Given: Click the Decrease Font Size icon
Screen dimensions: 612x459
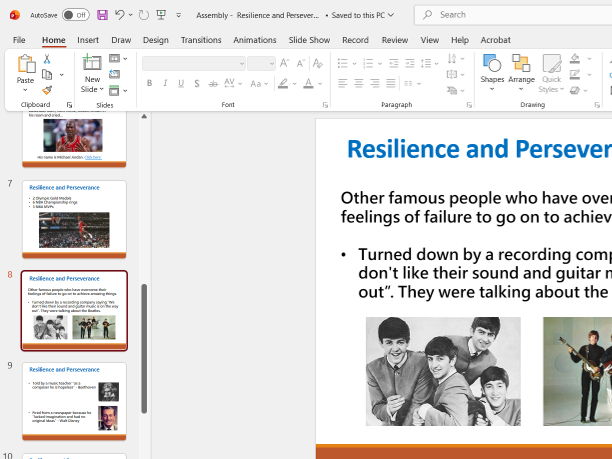Looking at the screenshot, I should 300,63.
